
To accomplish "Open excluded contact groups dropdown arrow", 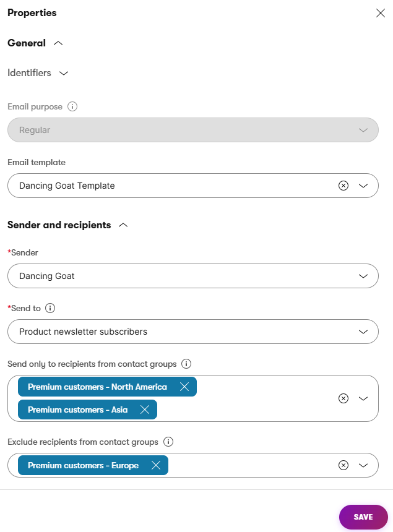I will [363, 465].
